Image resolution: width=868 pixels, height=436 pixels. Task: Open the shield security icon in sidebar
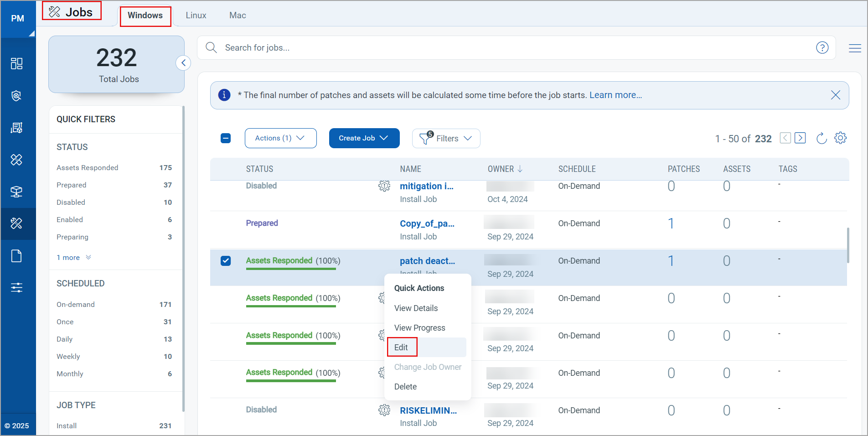[x=17, y=96]
